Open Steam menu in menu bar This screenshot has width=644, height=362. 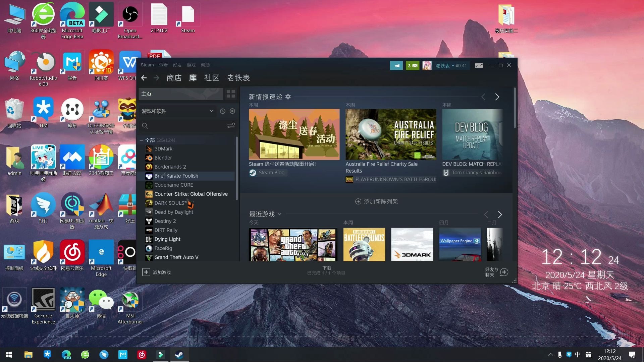coord(147,65)
